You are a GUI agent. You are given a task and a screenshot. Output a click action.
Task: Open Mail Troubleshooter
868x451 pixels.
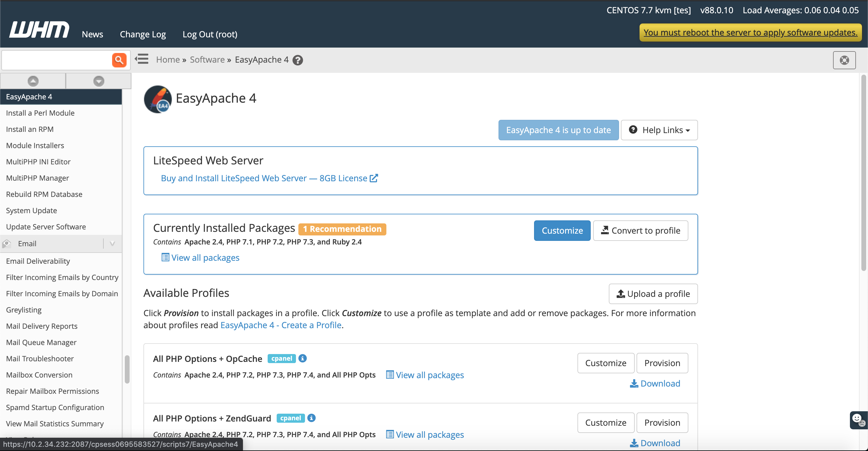click(40, 359)
